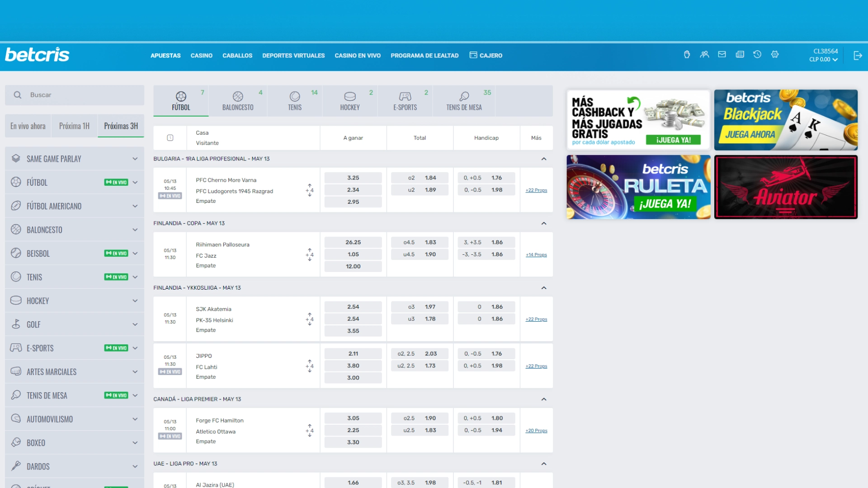
Task: Collapse the Bulgaria 1ra Liga Profesional group
Action: [x=544, y=159]
